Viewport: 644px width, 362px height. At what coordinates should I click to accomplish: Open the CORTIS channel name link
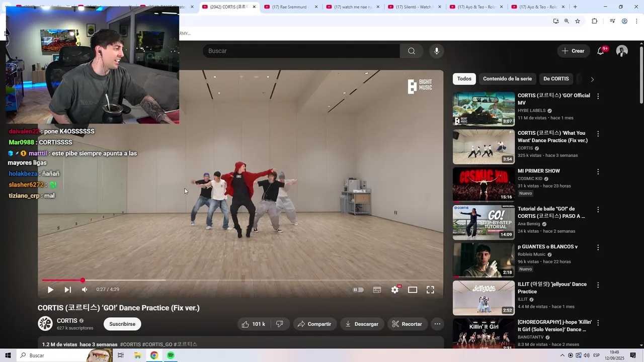(x=67, y=321)
